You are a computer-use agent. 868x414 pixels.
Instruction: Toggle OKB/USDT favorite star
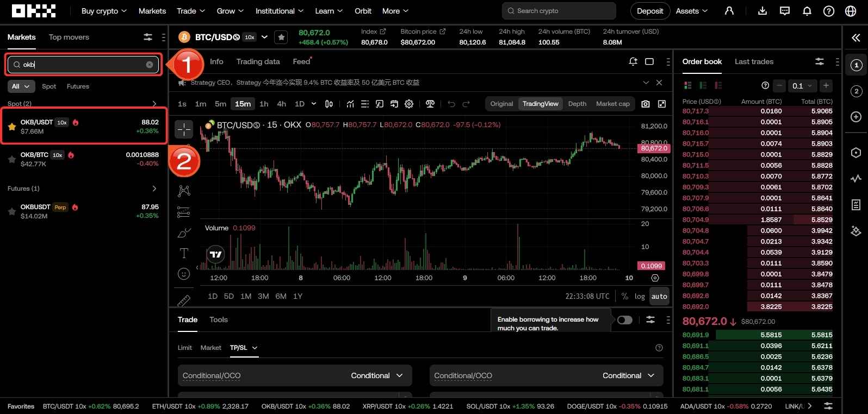(x=12, y=127)
